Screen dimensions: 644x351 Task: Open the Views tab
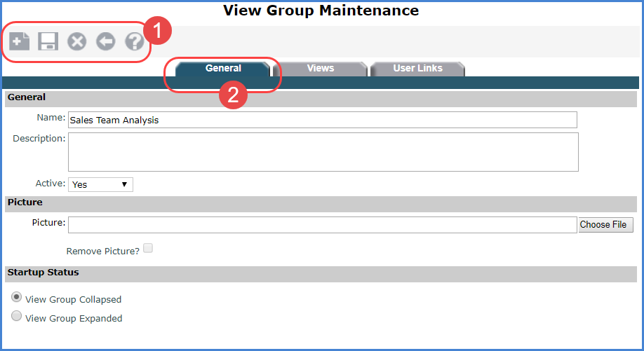tap(320, 69)
